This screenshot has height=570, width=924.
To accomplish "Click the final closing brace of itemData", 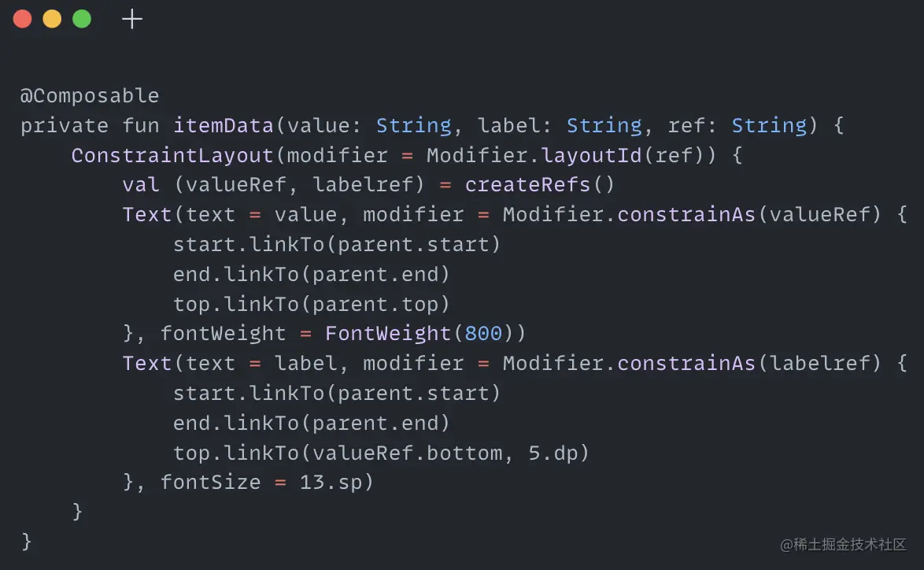I will pyautogui.click(x=26, y=541).
